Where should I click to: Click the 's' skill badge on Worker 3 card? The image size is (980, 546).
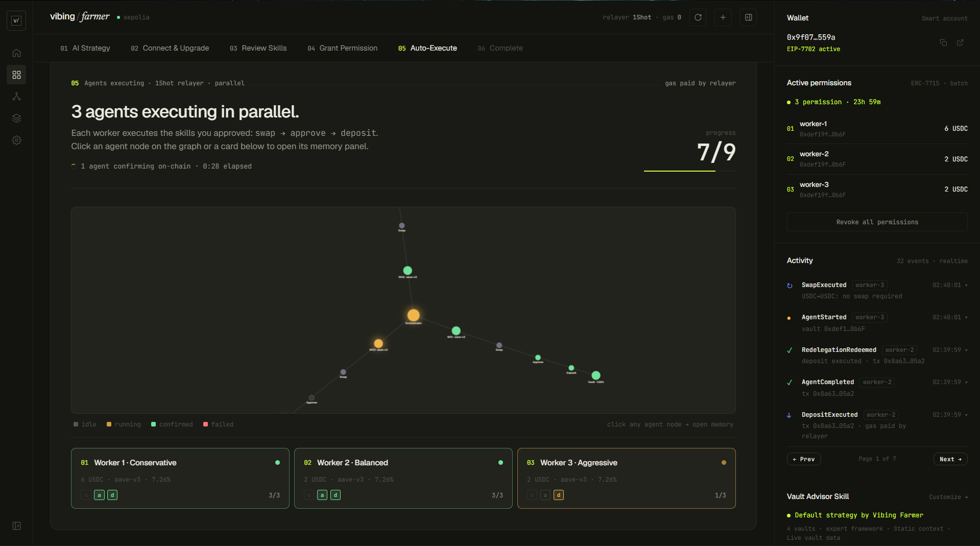[532, 495]
